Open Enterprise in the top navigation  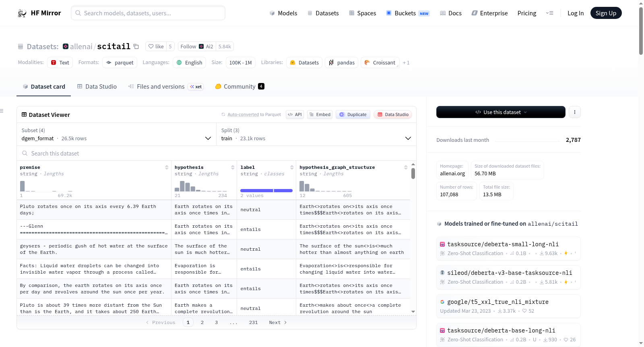tap(489, 13)
